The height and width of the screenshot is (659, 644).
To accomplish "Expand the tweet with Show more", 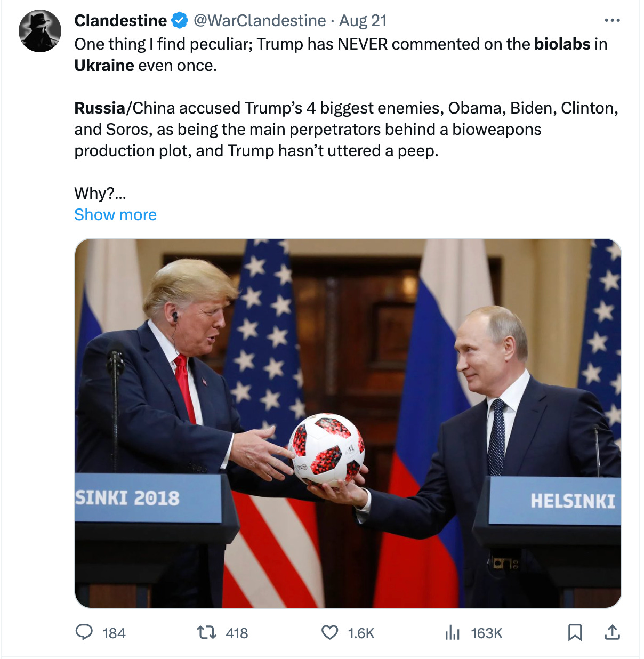I will 115,214.
